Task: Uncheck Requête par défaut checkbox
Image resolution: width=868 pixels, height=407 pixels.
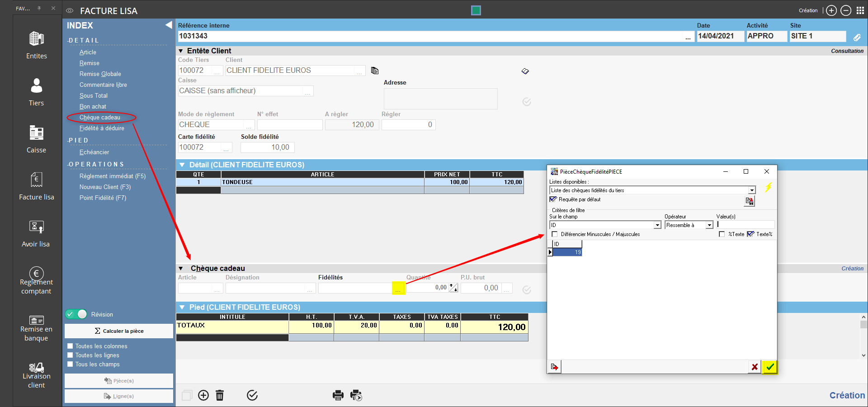Action: pyautogui.click(x=553, y=199)
